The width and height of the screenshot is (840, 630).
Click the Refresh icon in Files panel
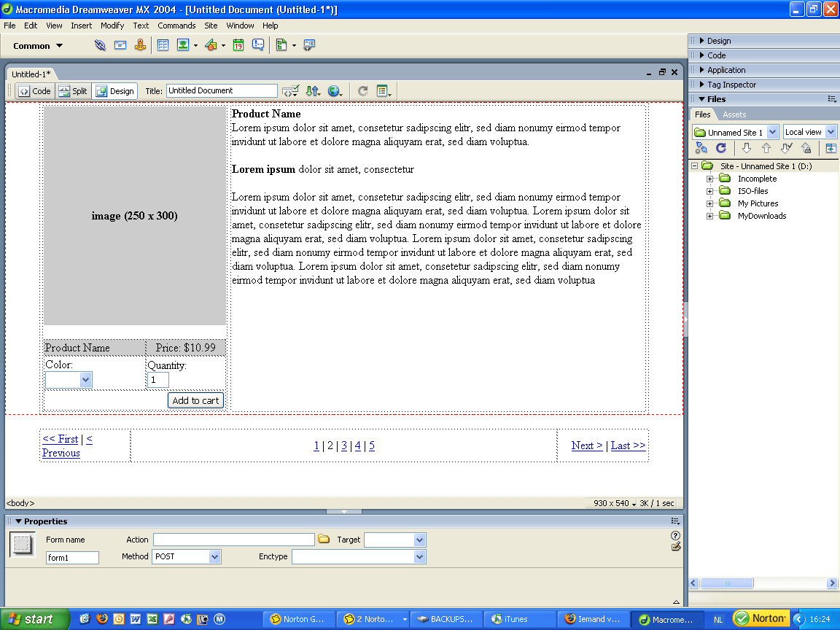[720, 148]
